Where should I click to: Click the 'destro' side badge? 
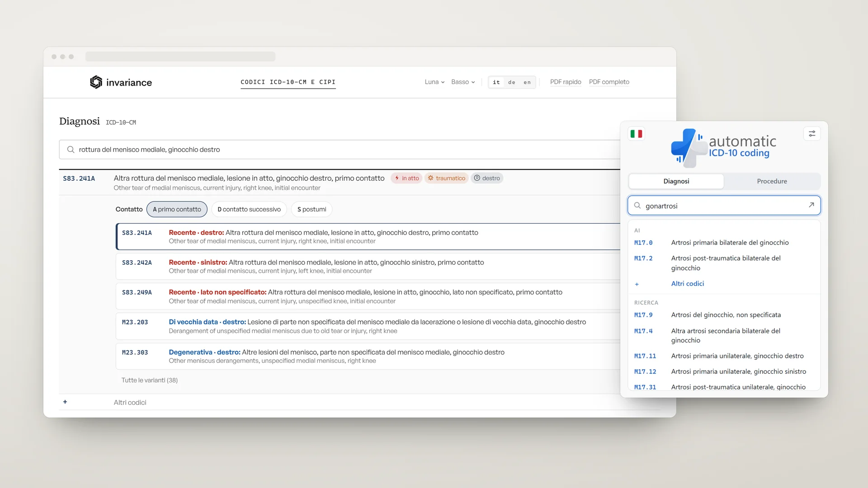[x=487, y=178]
